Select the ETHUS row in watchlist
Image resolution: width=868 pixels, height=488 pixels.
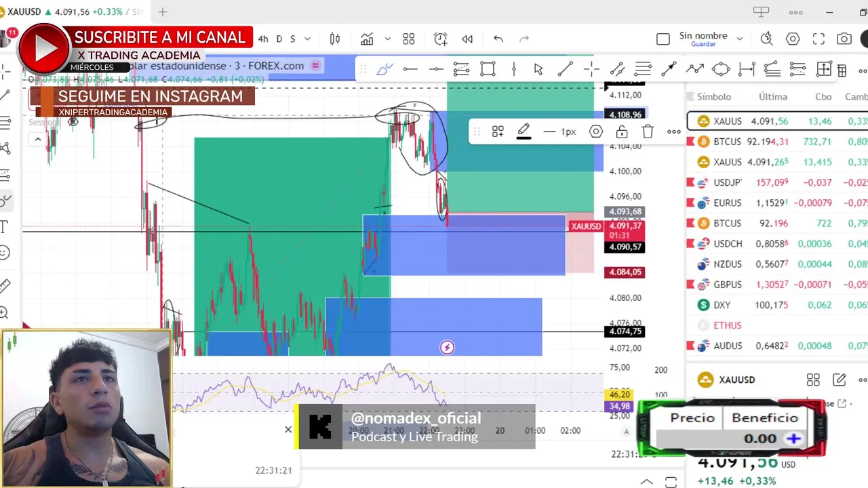[777, 325]
